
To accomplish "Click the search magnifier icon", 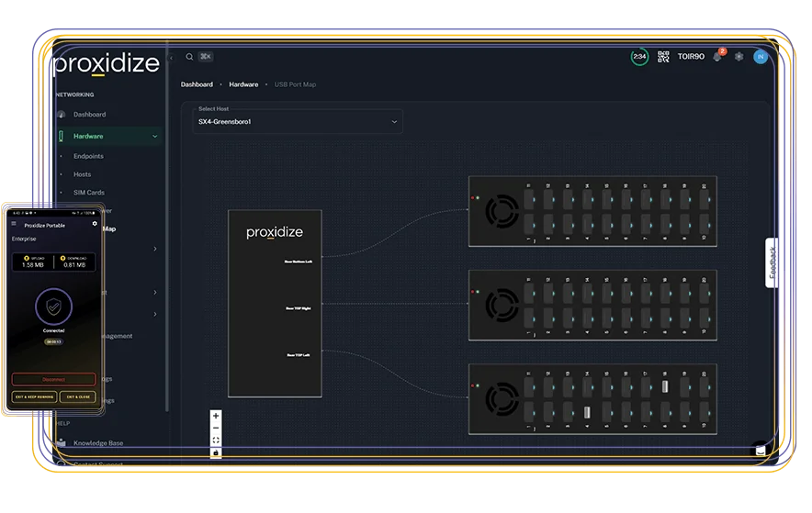I will (189, 56).
